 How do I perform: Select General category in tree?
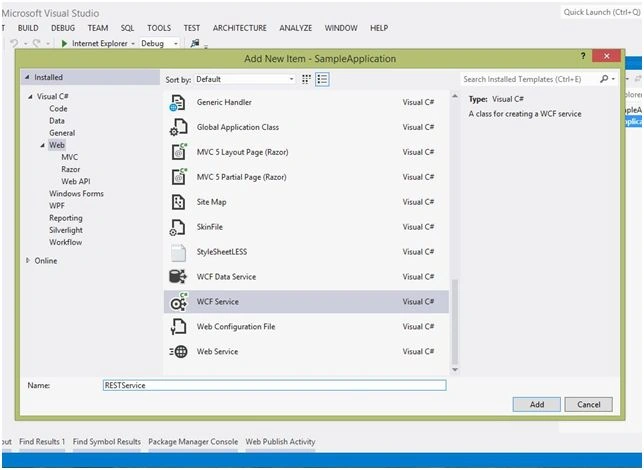click(x=62, y=133)
